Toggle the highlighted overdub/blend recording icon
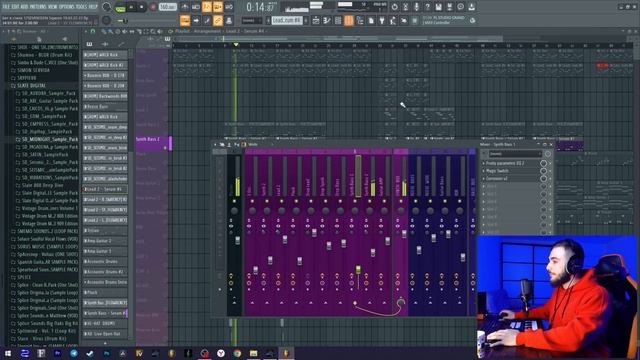 coord(218,7)
